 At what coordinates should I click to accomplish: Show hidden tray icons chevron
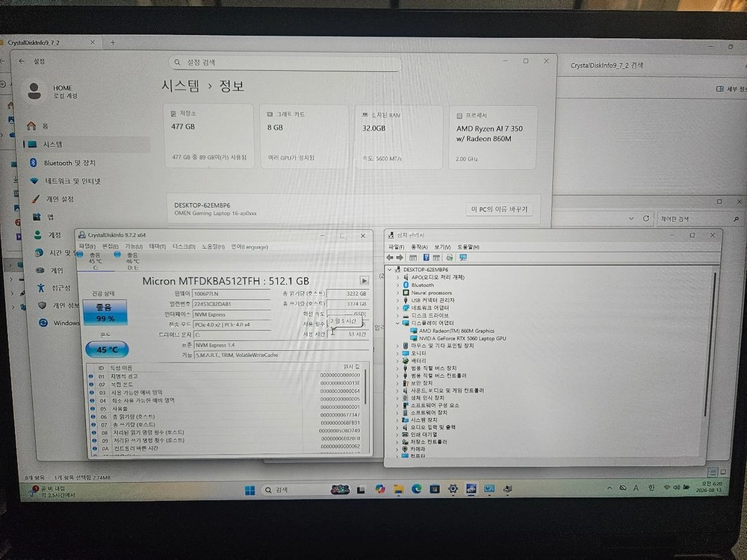[x=610, y=488]
